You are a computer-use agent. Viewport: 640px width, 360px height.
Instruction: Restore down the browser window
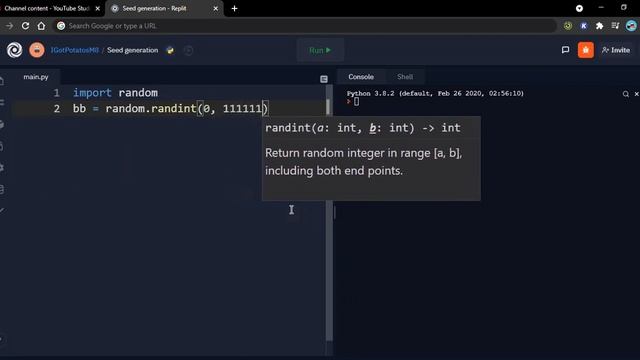(624, 7)
